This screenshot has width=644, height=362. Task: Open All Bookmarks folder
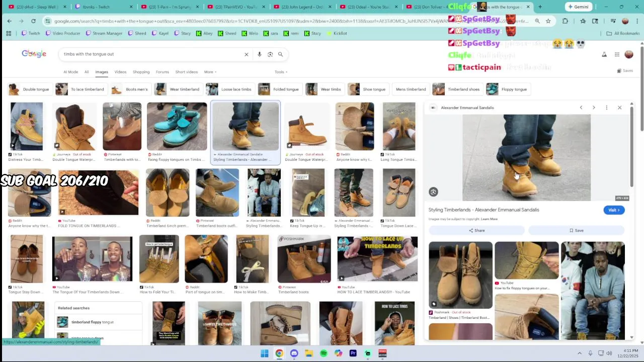pyautogui.click(x=623, y=33)
